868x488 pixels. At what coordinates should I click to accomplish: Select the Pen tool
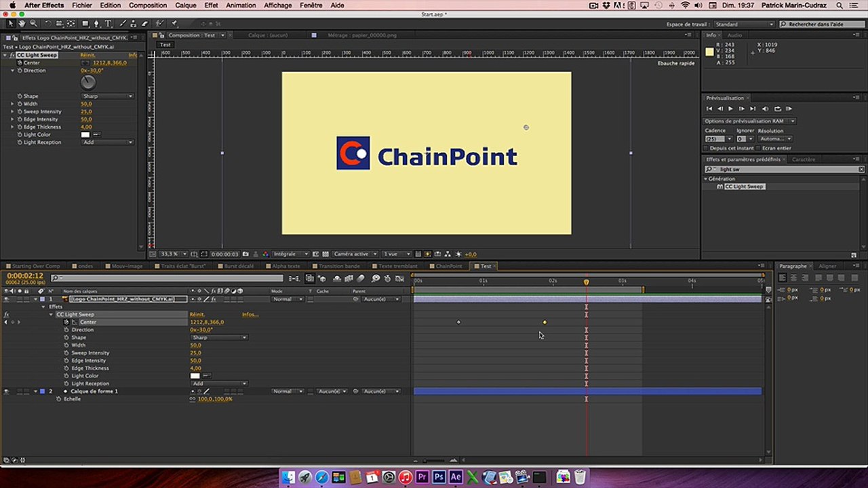(96, 24)
